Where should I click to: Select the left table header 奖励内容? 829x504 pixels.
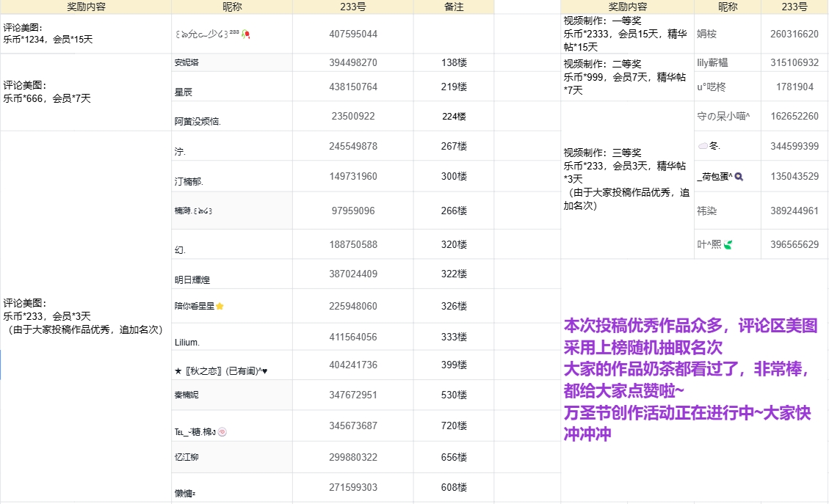coord(86,7)
